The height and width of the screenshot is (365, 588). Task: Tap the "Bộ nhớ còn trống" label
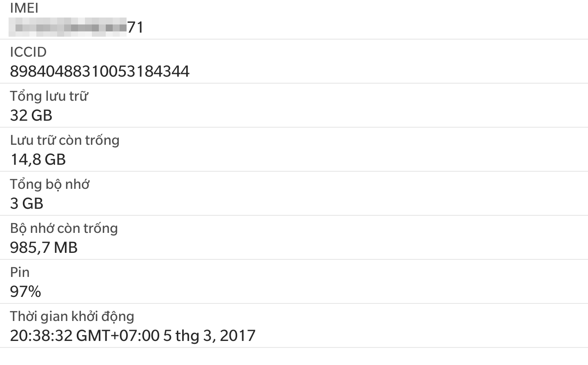click(x=64, y=228)
